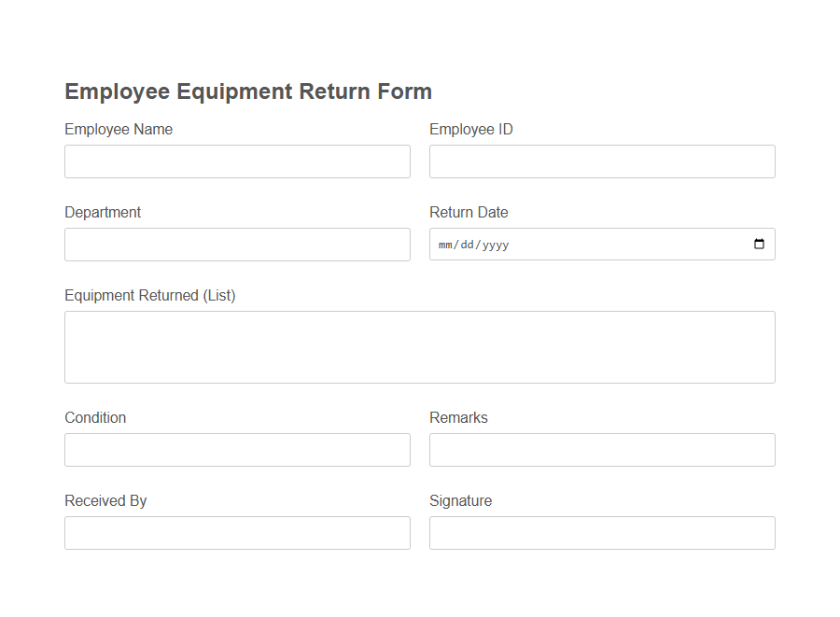Click inside the Employee ID input field
The width and height of the screenshot is (840, 617).
pyautogui.click(x=601, y=161)
